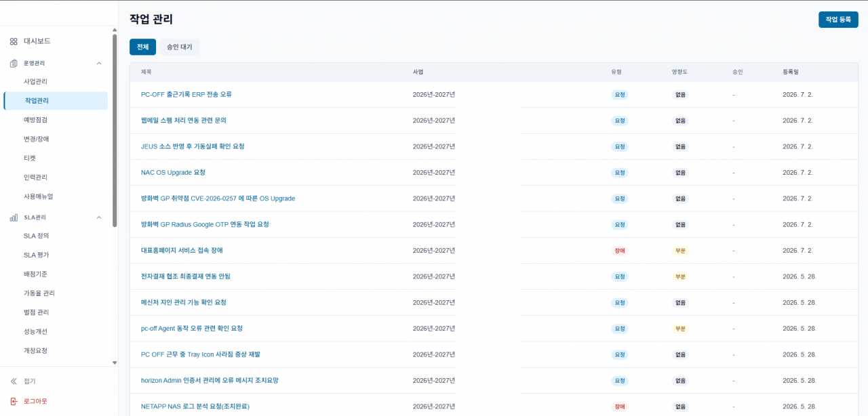This screenshot has height=416, width=868.
Task: Open horizon Admin 인증서 관리 task
Action: click(x=210, y=380)
